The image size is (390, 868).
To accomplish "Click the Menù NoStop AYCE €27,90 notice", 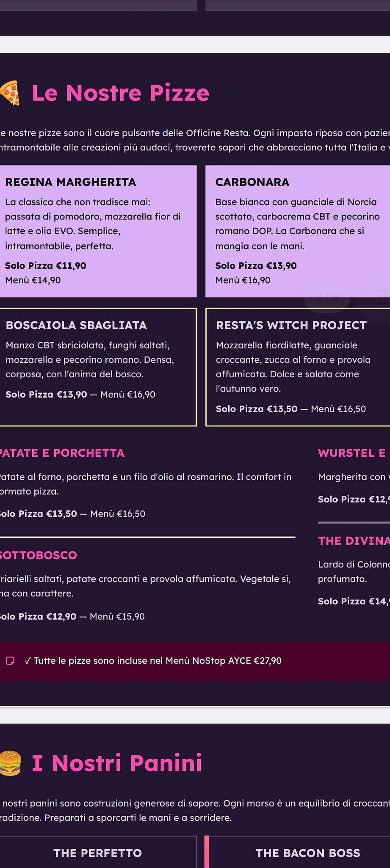I will pyautogui.click(x=153, y=660).
